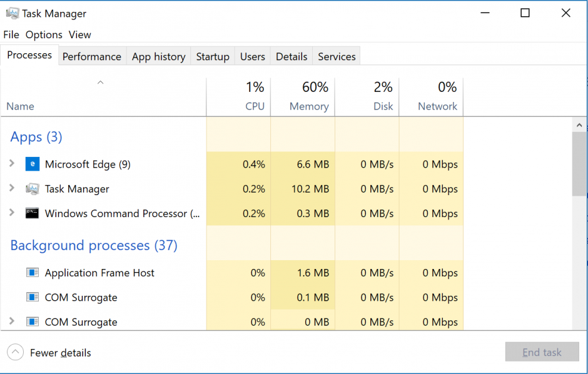Click the second COM Surrogate icon
The image size is (588, 374).
point(32,321)
